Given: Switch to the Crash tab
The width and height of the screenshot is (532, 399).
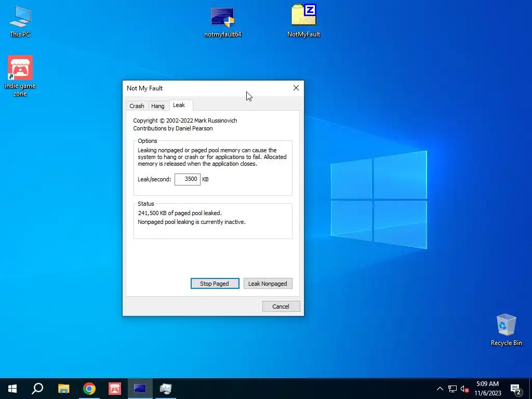Looking at the screenshot, I should tap(137, 106).
